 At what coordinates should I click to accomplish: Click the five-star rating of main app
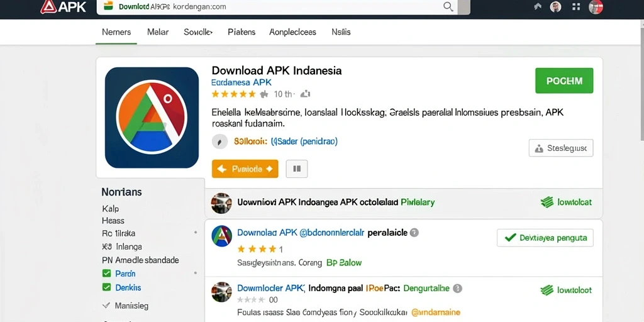pos(234,94)
